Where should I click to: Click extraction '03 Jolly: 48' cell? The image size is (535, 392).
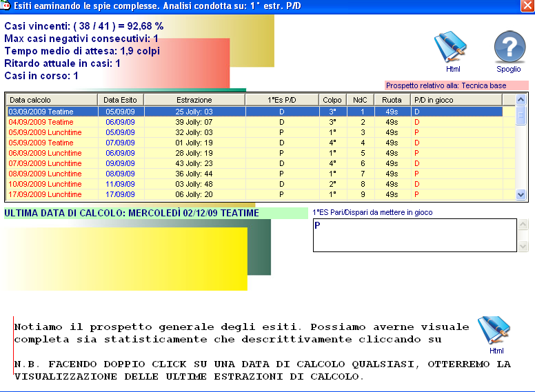pos(194,184)
